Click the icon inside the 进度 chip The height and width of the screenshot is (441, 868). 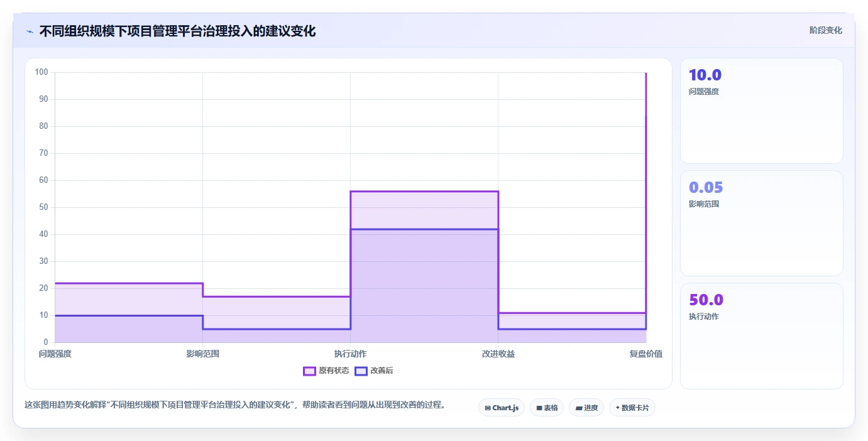[579, 408]
